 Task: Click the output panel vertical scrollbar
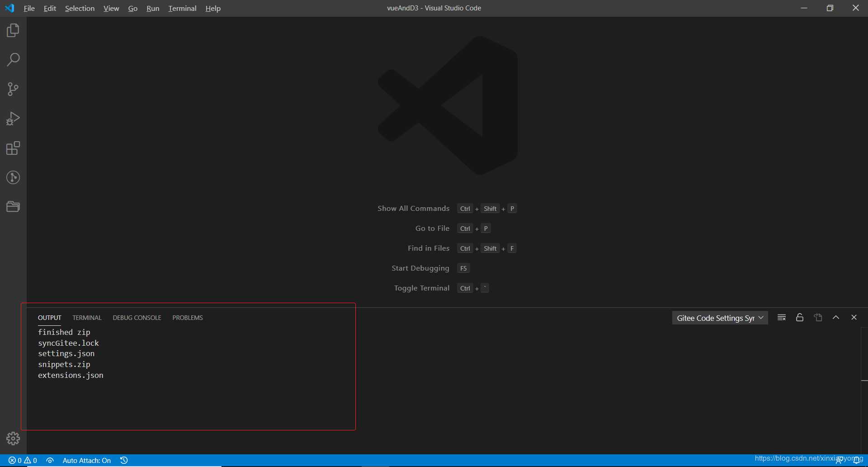point(864,353)
